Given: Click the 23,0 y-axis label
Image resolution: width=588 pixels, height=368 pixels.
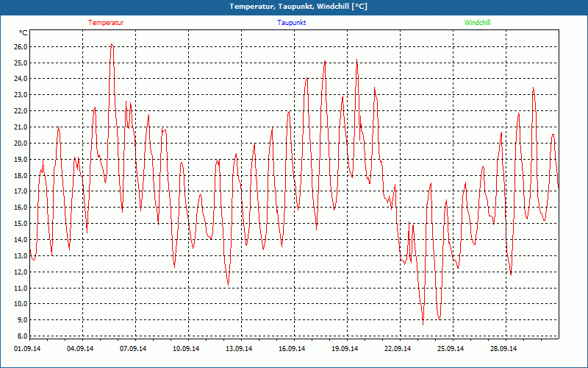Looking at the screenshot, I should 21,95.
